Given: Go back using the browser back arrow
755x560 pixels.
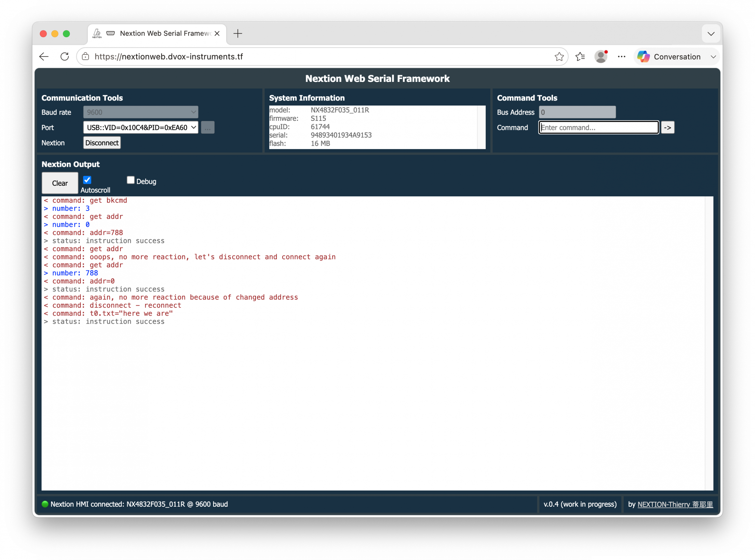Looking at the screenshot, I should (x=44, y=57).
